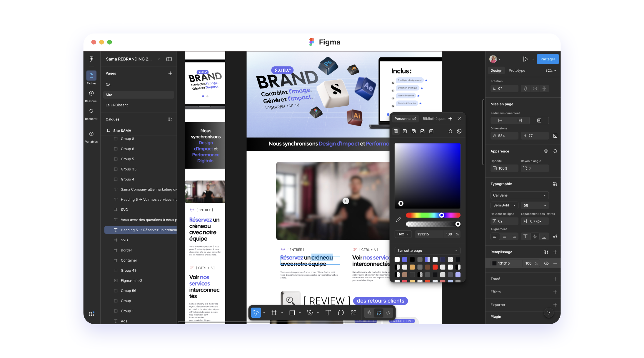Click the present play icon
Image resolution: width=644 pixels, height=358 pixels.
(x=525, y=59)
